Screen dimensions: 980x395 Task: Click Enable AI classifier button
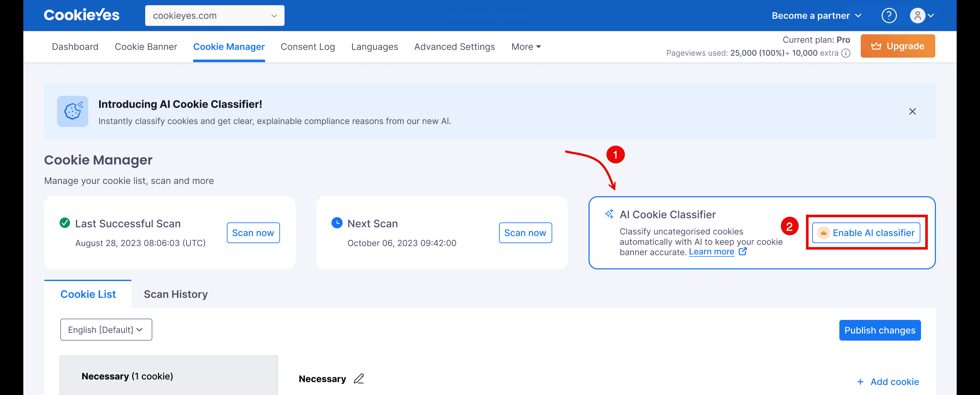pos(866,233)
